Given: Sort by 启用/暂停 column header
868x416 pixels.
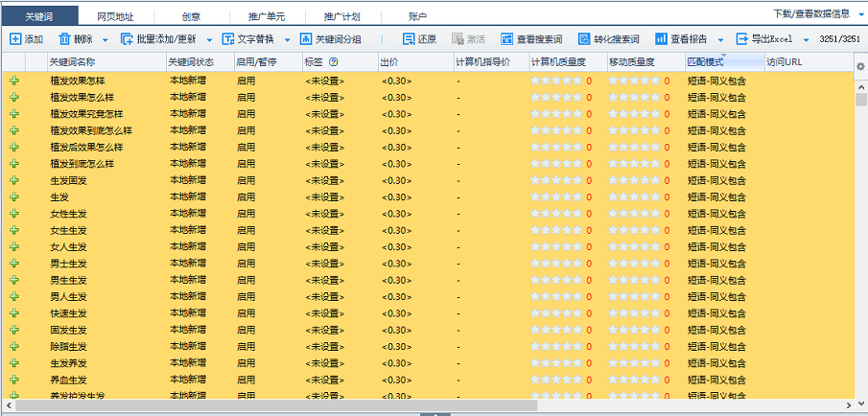Looking at the screenshot, I should (x=268, y=62).
